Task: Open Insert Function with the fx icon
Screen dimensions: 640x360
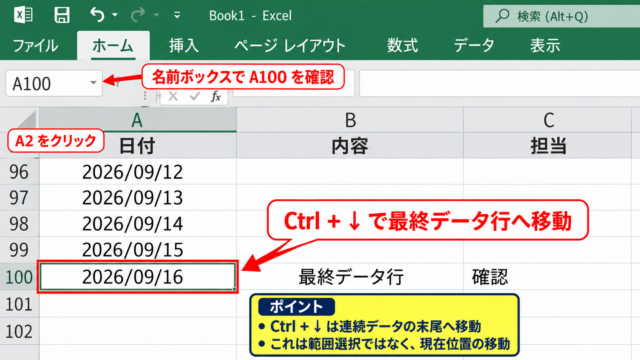Action: [216, 97]
